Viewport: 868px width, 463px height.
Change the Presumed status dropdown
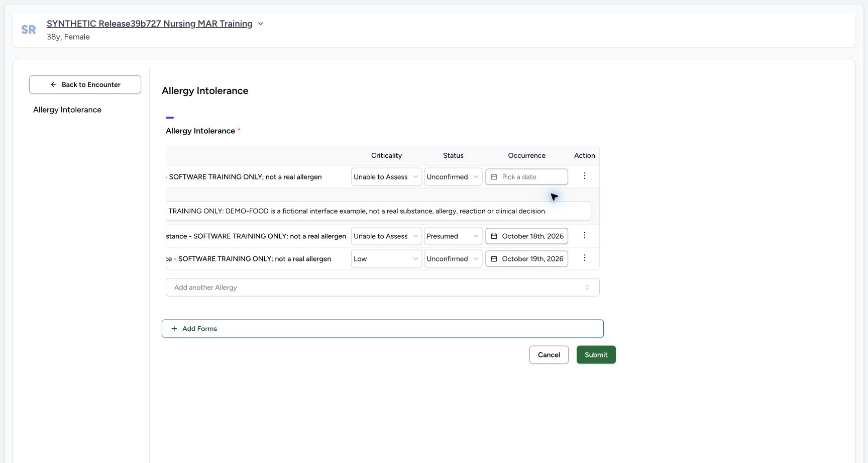(x=453, y=236)
